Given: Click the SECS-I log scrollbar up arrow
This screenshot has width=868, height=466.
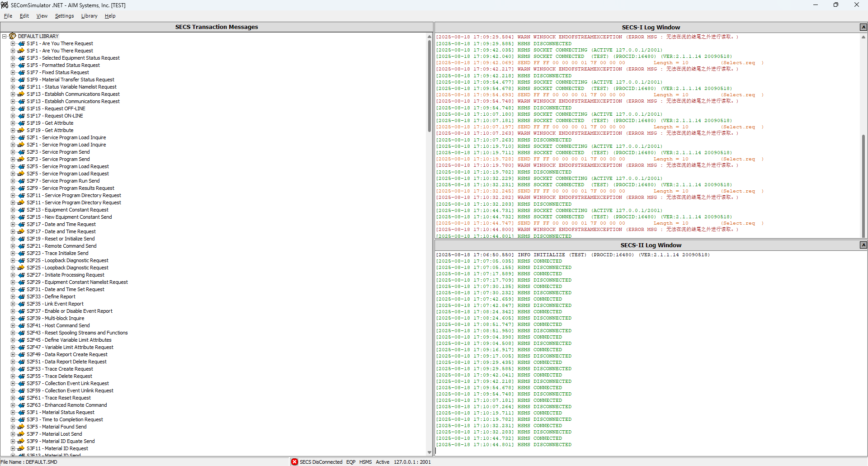Looking at the screenshot, I should click(863, 37).
